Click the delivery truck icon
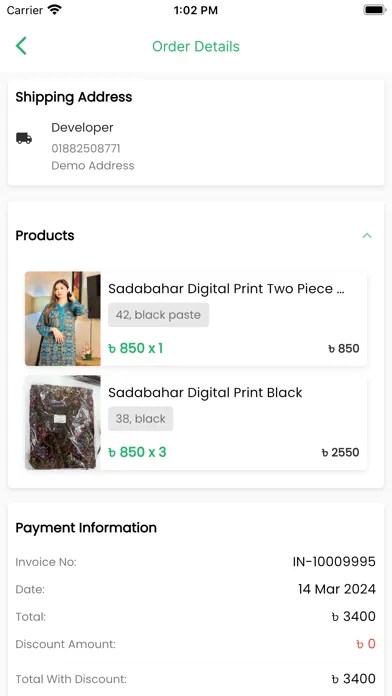Screen dimensions: 392x696 24,138
